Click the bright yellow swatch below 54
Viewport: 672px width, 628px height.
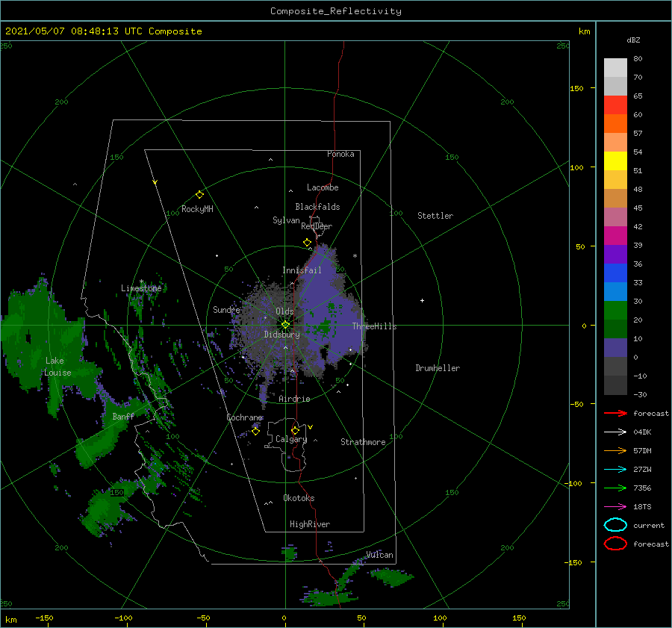click(615, 161)
